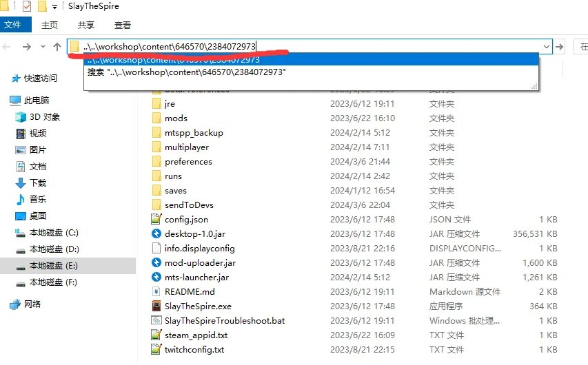
Task: Click the go-to arrow beside address bar
Action: tap(560, 47)
